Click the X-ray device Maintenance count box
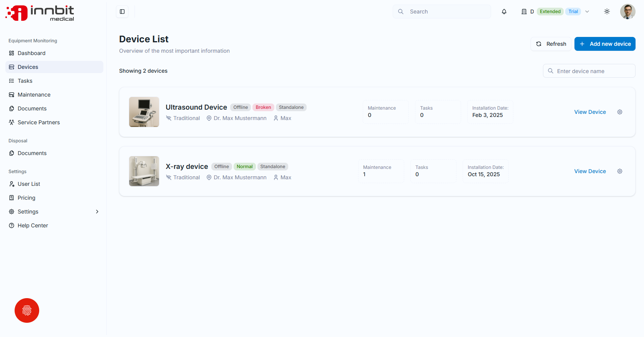The height and width of the screenshot is (337, 644). 381,171
